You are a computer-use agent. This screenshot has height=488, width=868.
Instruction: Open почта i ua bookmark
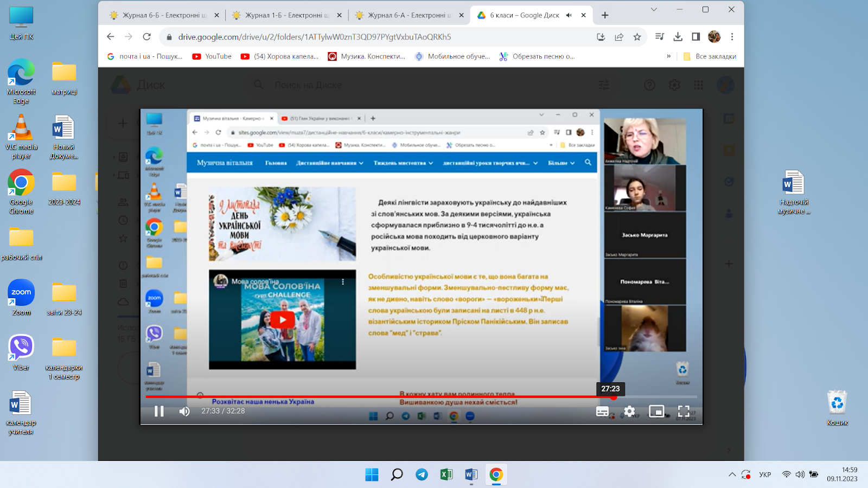145,56
